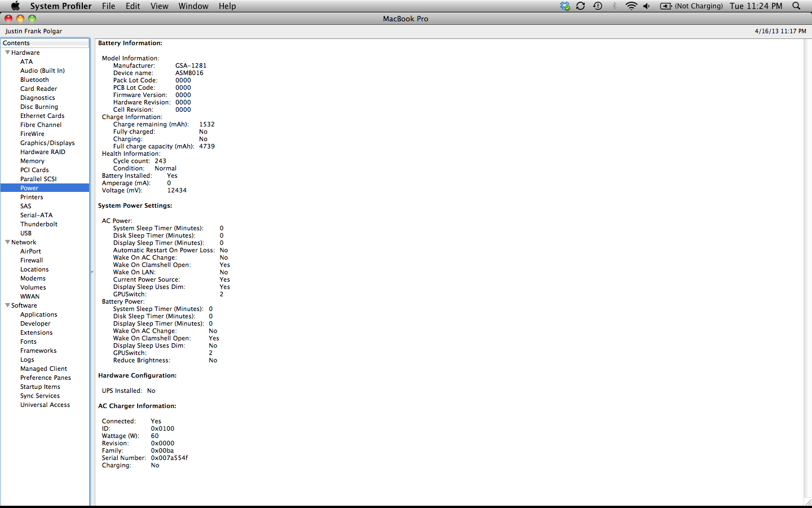Select Startup Items
The image size is (812, 508).
40,387
